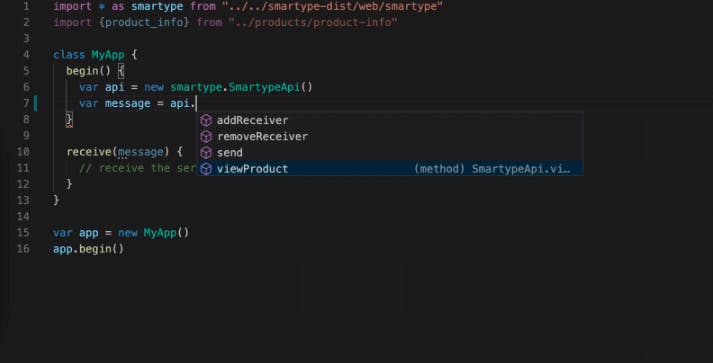
Task: Click the smartype import path string
Action: click(332, 6)
